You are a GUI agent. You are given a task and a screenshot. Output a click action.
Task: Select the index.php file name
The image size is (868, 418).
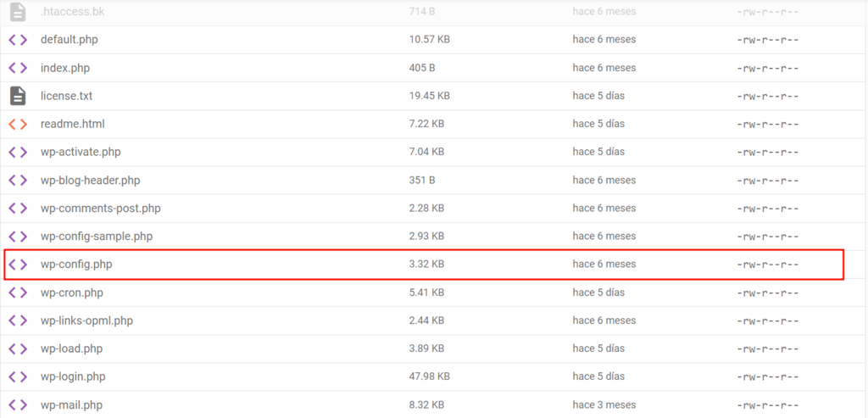(65, 68)
